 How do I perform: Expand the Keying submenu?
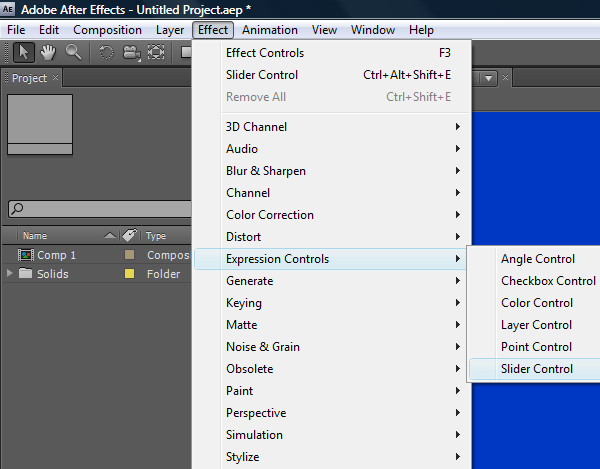pyautogui.click(x=332, y=303)
